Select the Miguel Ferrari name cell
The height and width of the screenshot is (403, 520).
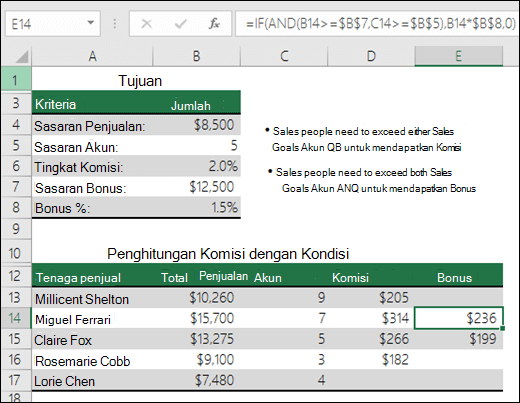tap(92, 319)
